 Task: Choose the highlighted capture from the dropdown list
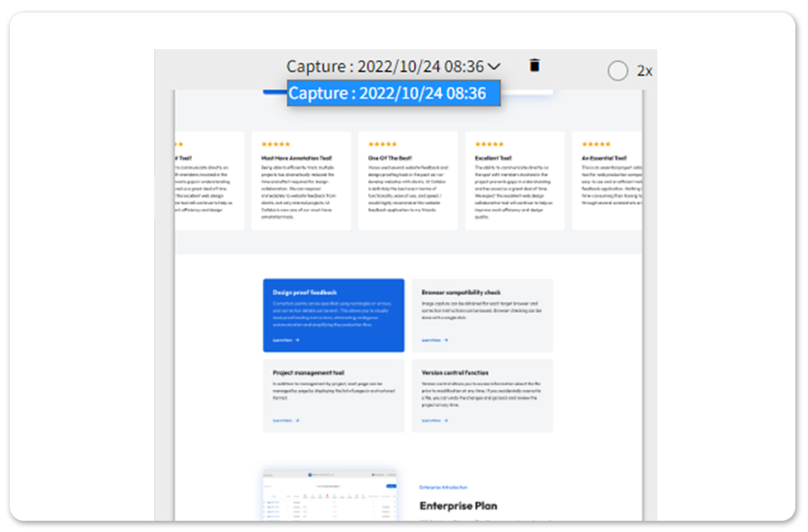(x=393, y=93)
